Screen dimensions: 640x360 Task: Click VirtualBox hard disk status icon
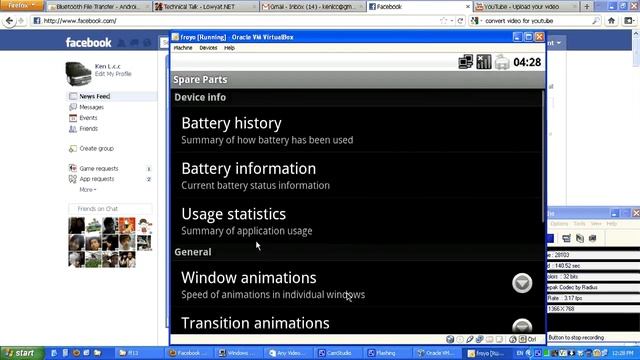(450, 339)
